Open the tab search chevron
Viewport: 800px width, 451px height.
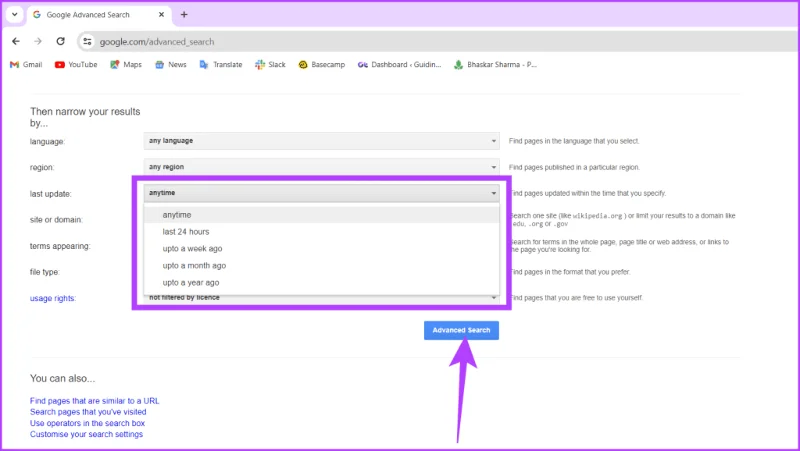pos(14,14)
